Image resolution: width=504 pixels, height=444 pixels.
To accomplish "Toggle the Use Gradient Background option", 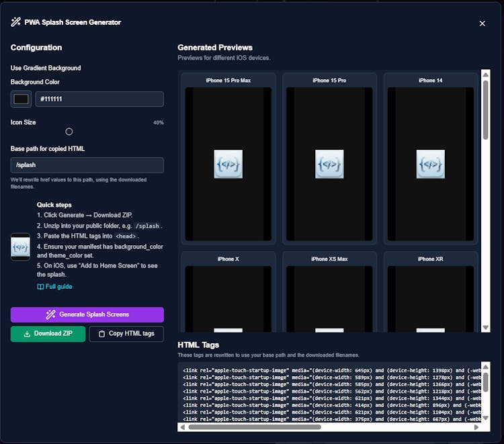I will pyautogui.click(x=46, y=68).
